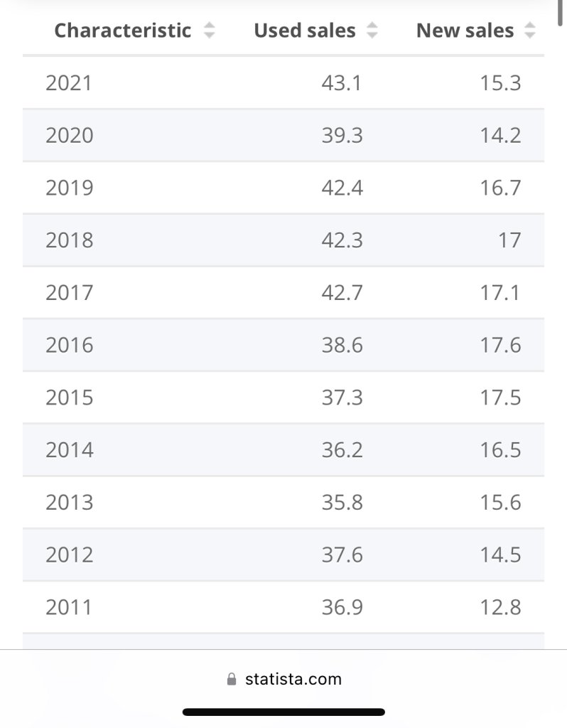567x728 pixels.
Task: Click the 2019 new sales value 16.7
Action: point(500,188)
